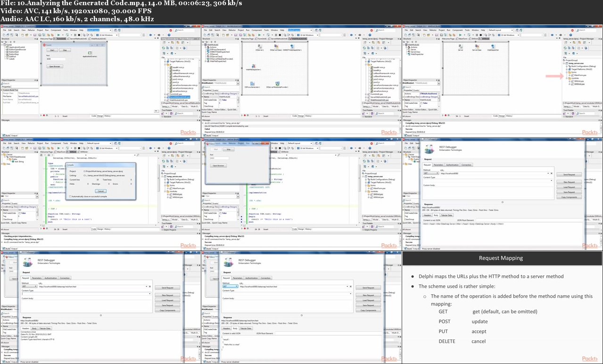This screenshot has height=364, width=603.
Task: Switch to the Code view tab below Form1 designer
Action: (x=94, y=116)
